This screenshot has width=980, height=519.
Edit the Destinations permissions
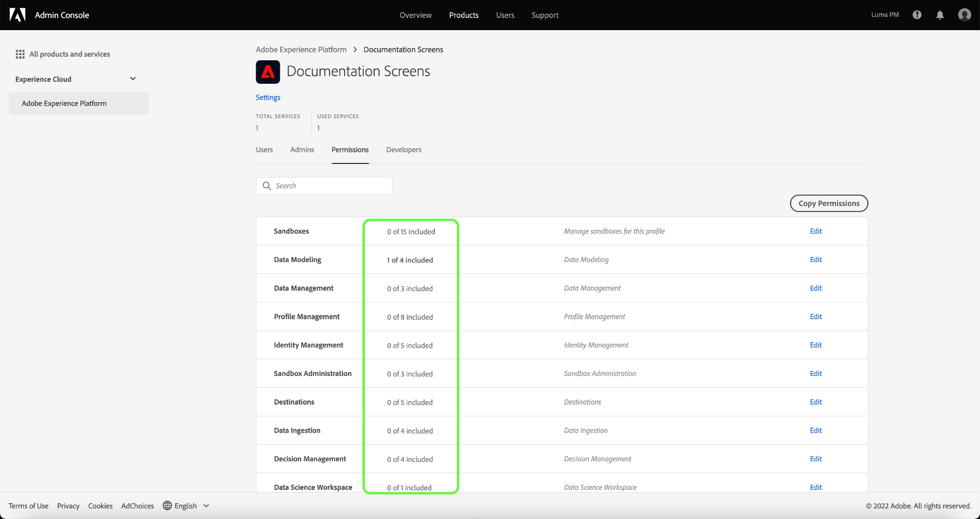[816, 402]
